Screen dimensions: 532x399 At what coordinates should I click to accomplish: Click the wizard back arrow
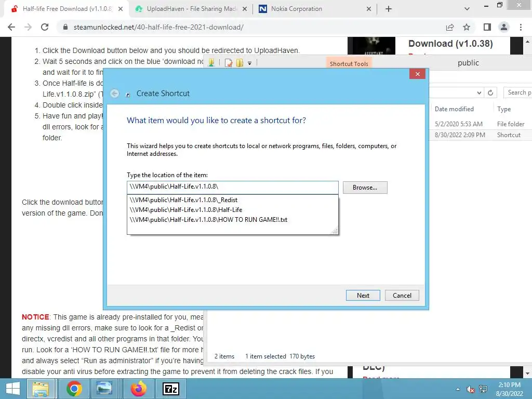(115, 94)
